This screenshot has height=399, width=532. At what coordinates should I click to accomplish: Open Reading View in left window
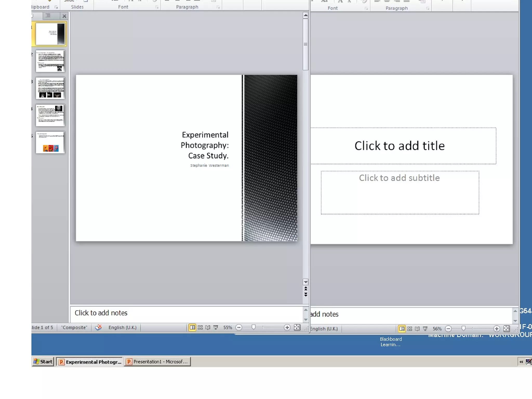(208, 328)
